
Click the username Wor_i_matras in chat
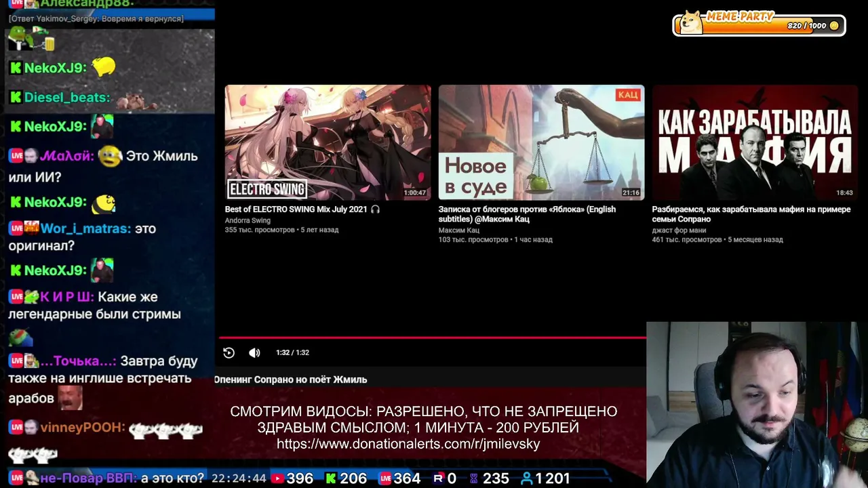tap(85, 229)
